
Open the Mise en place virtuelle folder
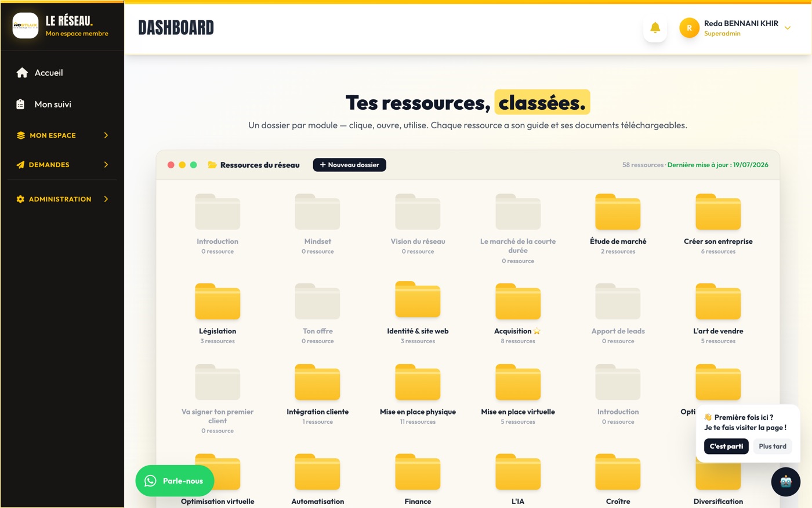pyautogui.click(x=518, y=394)
